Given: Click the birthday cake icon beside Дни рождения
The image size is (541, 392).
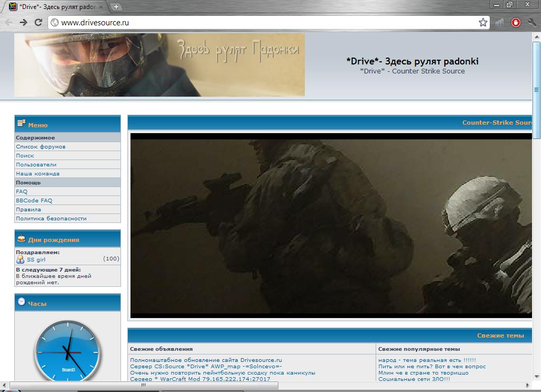Looking at the screenshot, I should point(21,239).
